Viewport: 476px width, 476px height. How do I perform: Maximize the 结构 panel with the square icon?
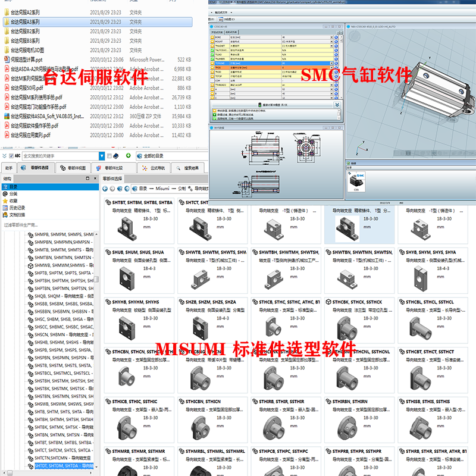coord(87,178)
